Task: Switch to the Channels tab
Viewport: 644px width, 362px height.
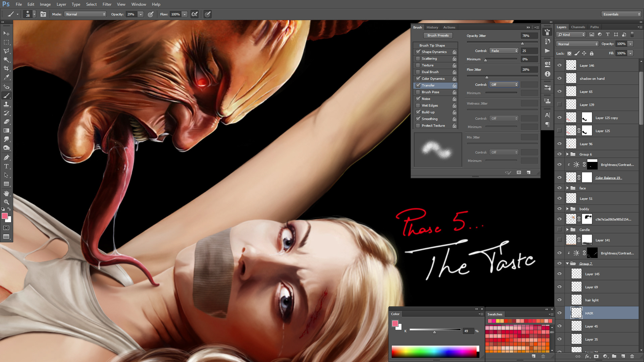Action: tap(578, 27)
